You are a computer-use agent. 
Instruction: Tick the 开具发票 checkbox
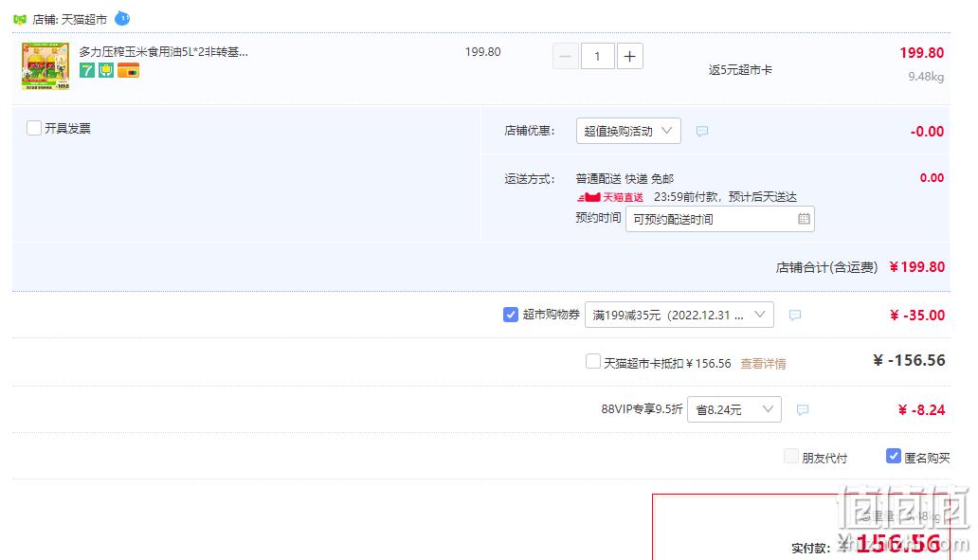34,128
